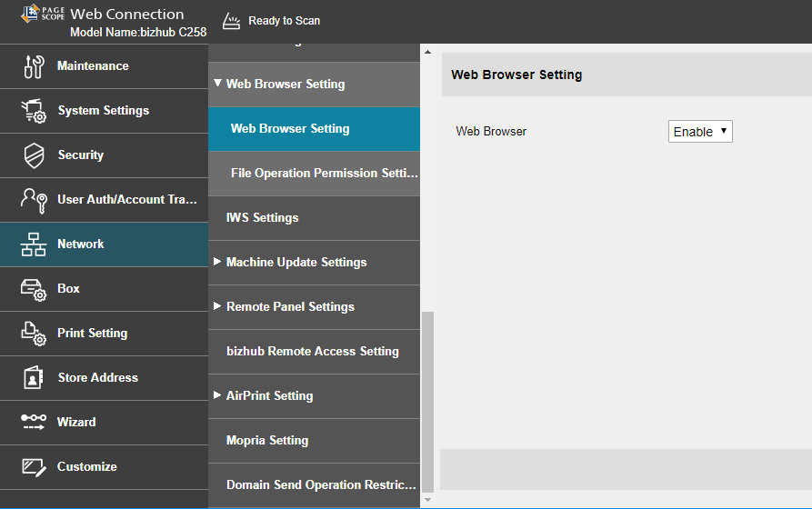Expand the AirPrint Setting group
Screen dimensions: 812x509
click(x=218, y=395)
